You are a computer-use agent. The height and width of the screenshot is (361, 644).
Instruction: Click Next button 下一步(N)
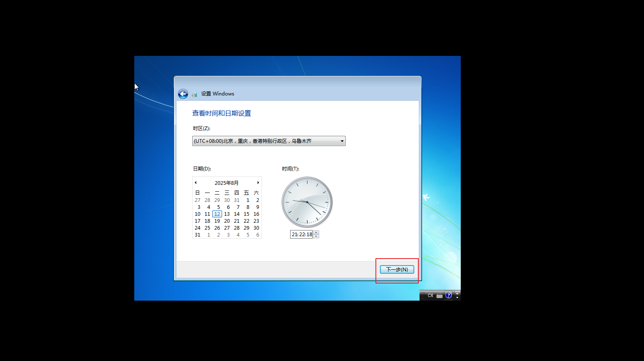point(397,269)
